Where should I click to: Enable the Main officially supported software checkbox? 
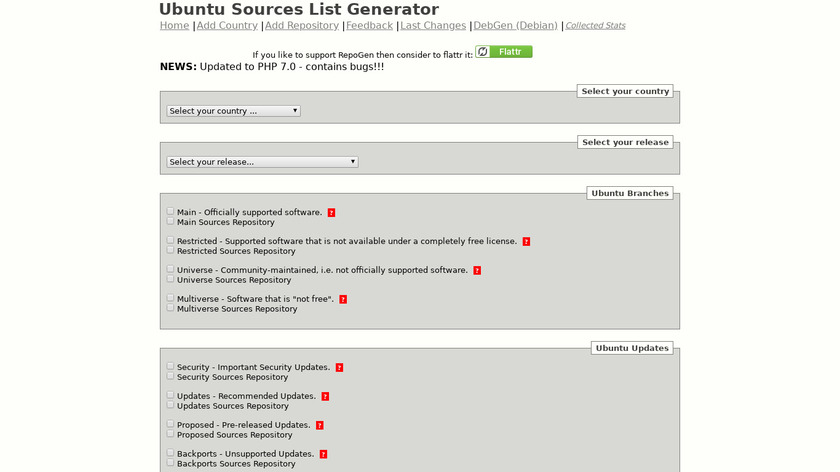click(x=171, y=212)
